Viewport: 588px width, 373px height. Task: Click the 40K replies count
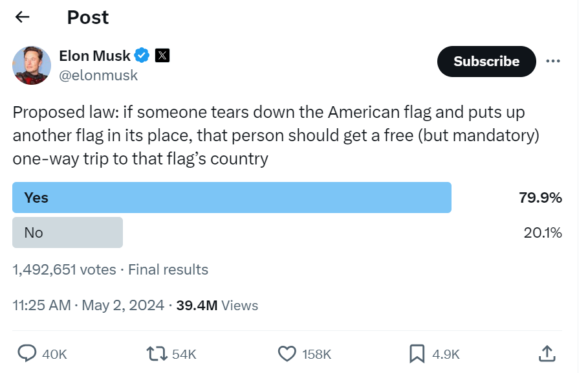click(54, 354)
